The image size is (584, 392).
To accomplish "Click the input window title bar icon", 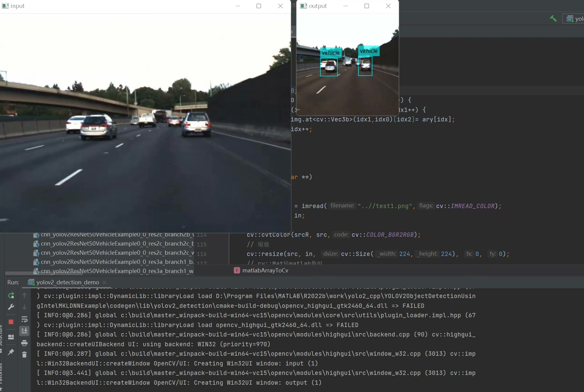I will click(x=5, y=6).
